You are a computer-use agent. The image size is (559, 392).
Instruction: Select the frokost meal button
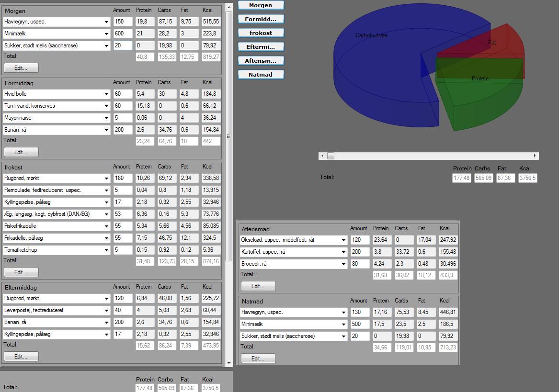pyautogui.click(x=261, y=33)
